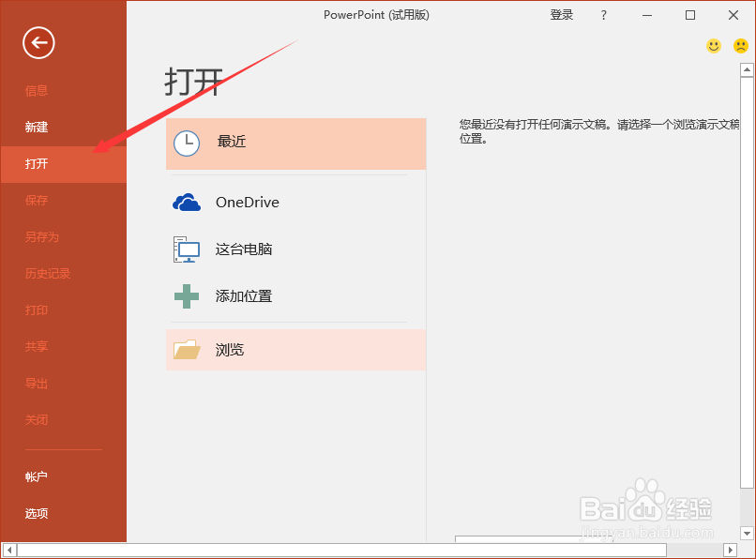Click the clock icon beside 最近
Image resolution: width=756 pixels, height=559 pixels.
coord(187,144)
